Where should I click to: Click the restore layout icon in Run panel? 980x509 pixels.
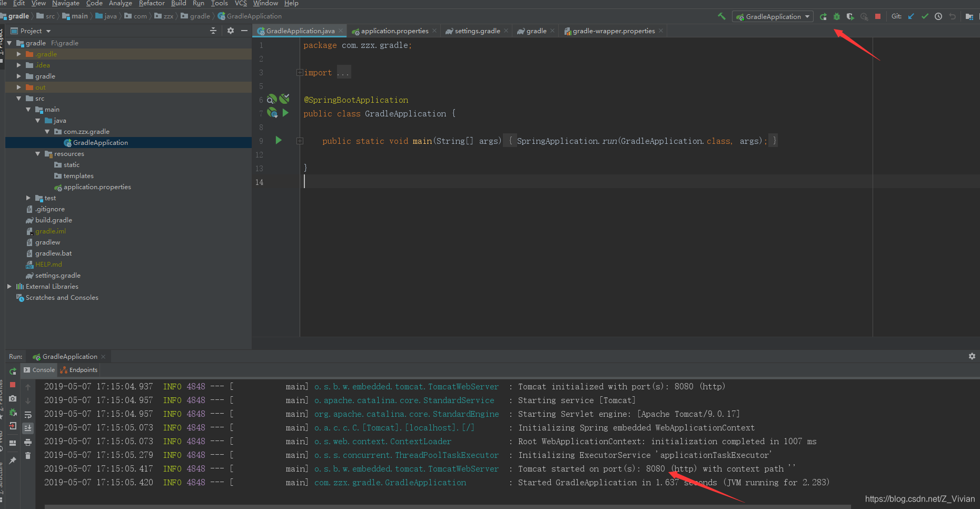(13, 443)
